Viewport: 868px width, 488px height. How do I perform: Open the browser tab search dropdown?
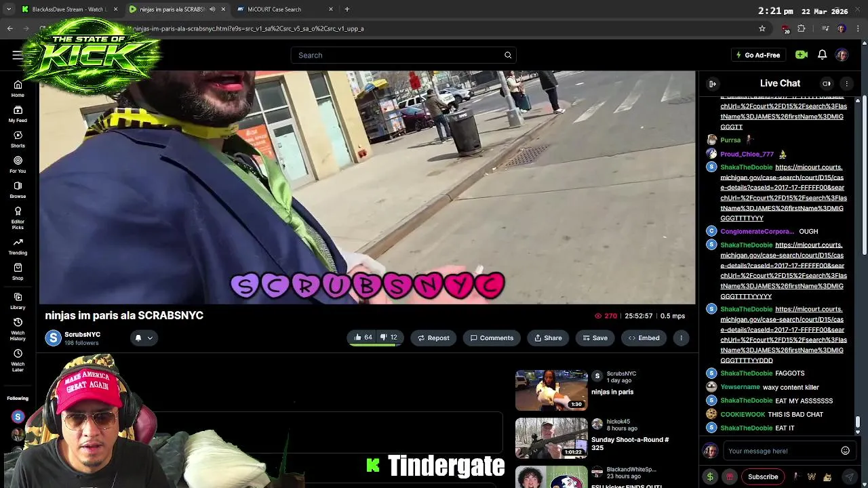pyautogui.click(x=9, y=9)
